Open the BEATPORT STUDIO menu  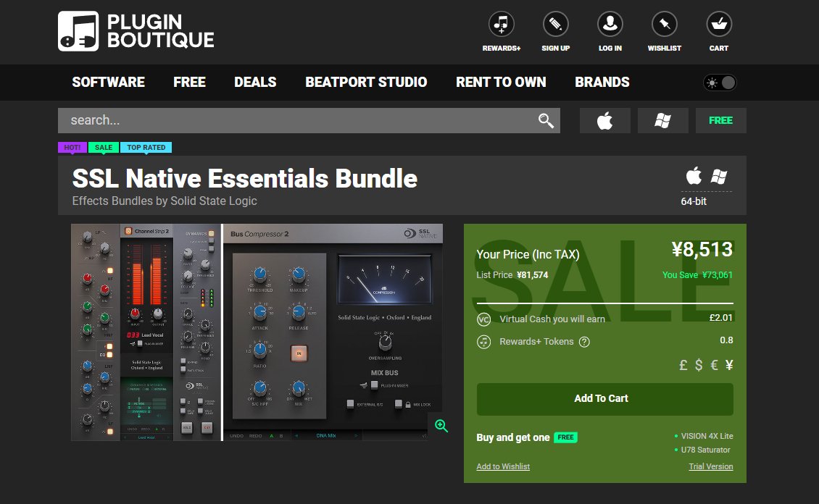(x=366, y=82)
